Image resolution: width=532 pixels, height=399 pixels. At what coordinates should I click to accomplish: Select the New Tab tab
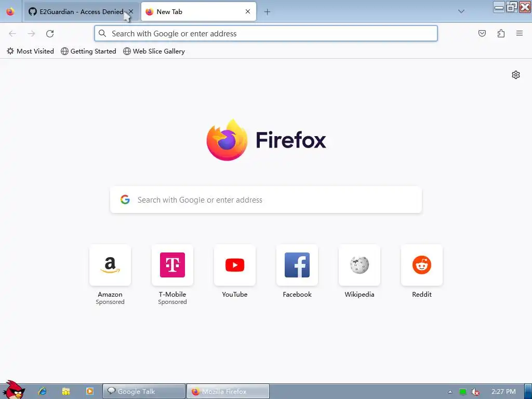click(198, 11)
